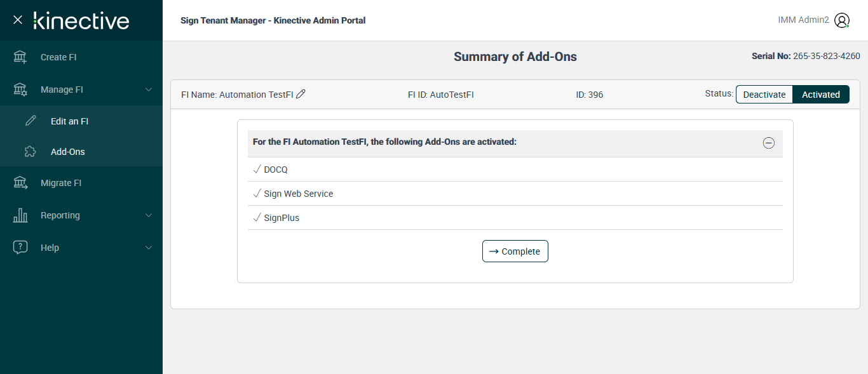
Task: Select the Activated status option
Action: (x=820, y=95)
